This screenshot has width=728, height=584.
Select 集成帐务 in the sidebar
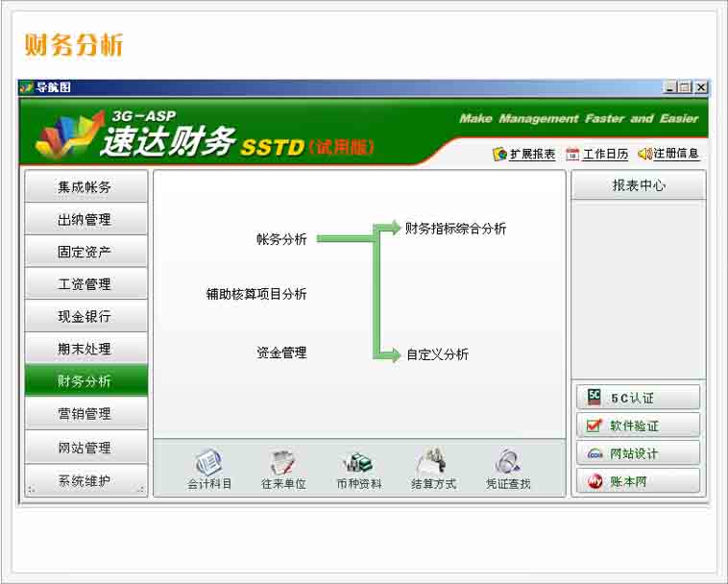click(85, 187)
